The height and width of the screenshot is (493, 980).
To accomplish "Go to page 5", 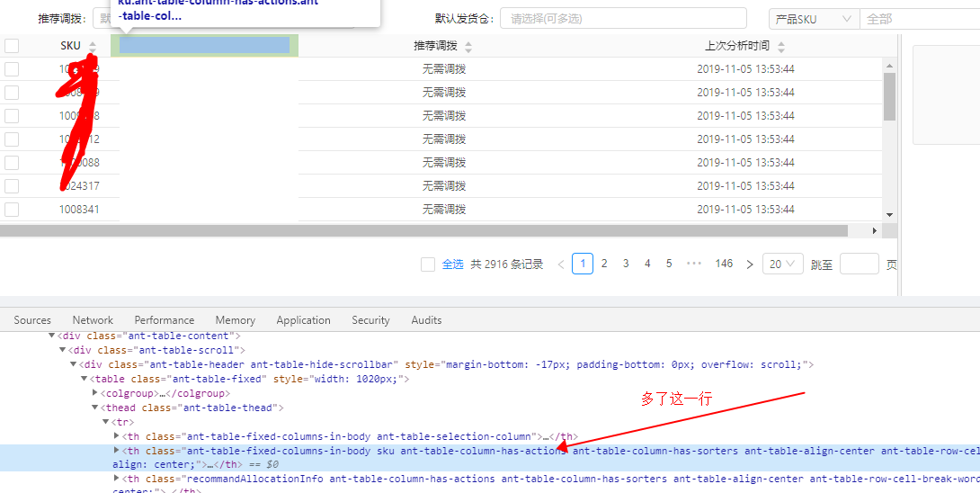I will [x=669, y=264].
